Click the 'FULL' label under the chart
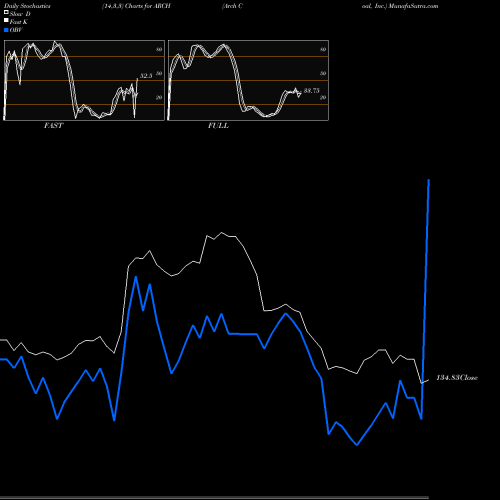500x500 pixels. coord(218,126)
